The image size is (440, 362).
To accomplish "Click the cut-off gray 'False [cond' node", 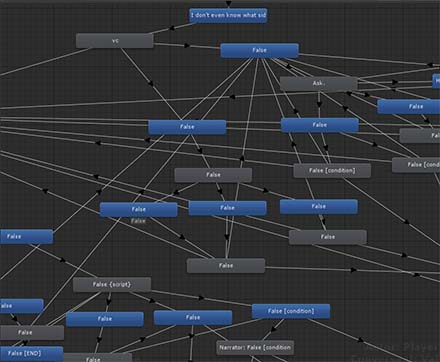I will [x=416, y=165].
